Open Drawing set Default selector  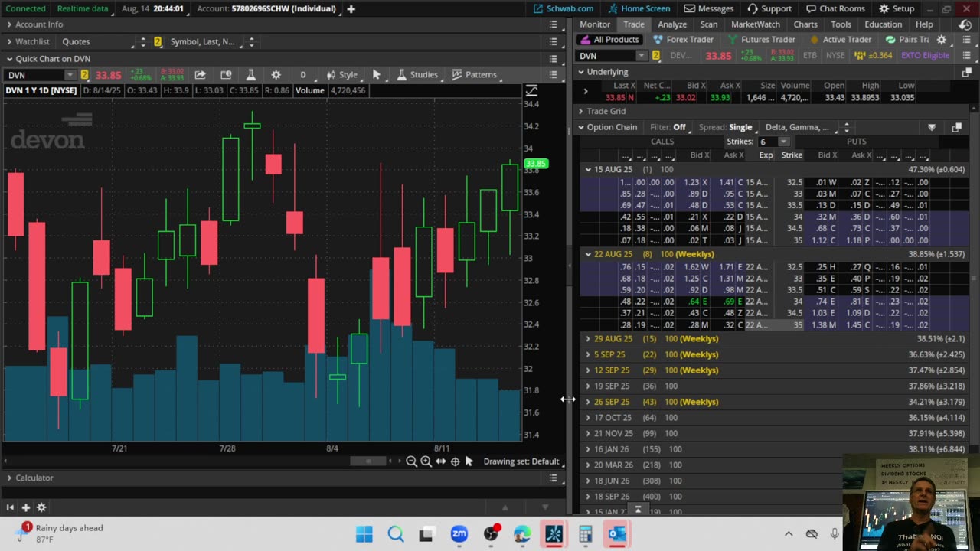coord(521,461)
